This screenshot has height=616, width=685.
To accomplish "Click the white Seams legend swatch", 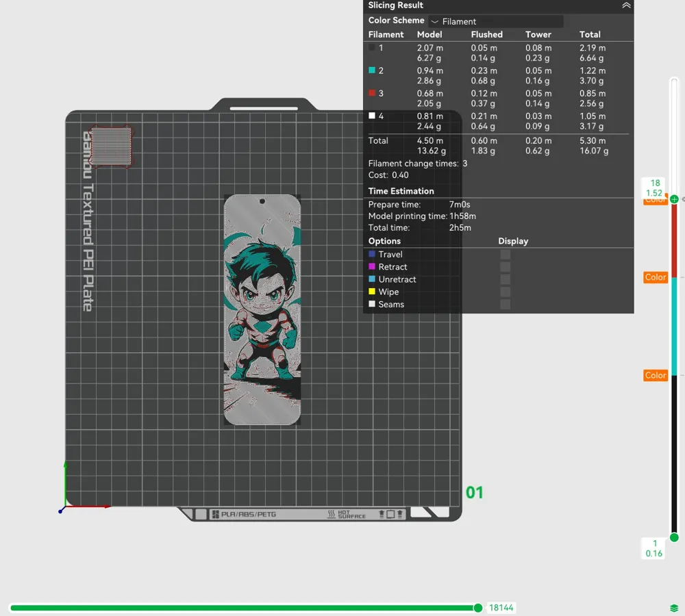I will pyautogui.click(x=372, y=304).
